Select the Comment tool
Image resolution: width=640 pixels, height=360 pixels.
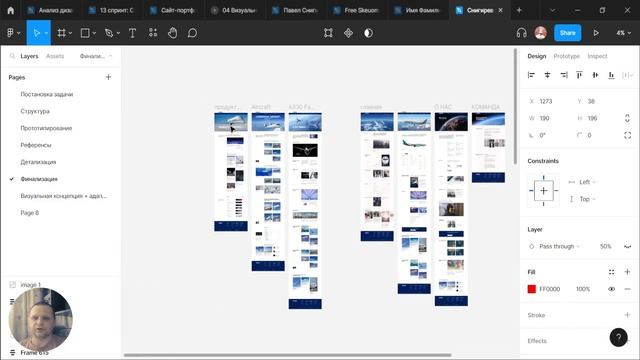point(192,33)
